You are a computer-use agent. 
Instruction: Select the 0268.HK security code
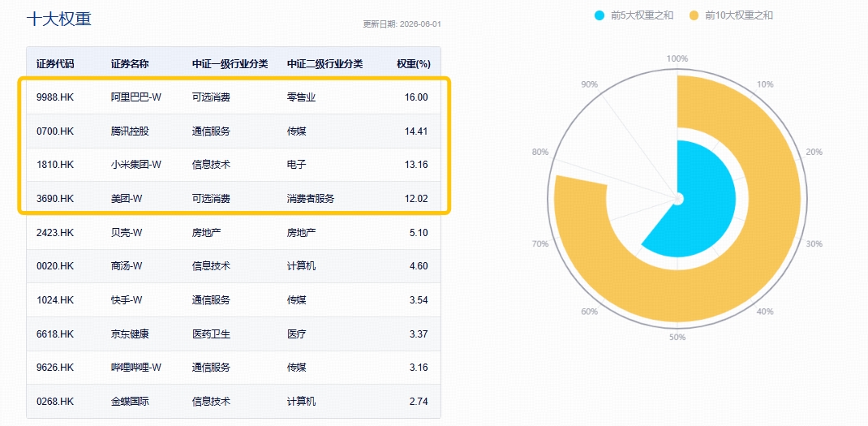click(x=55, y=402)
